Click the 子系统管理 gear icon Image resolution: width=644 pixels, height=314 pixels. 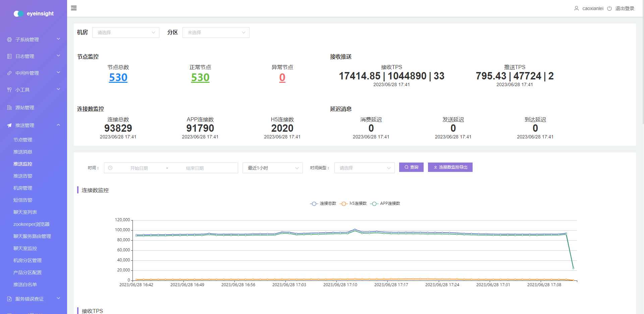coord(9,40)
